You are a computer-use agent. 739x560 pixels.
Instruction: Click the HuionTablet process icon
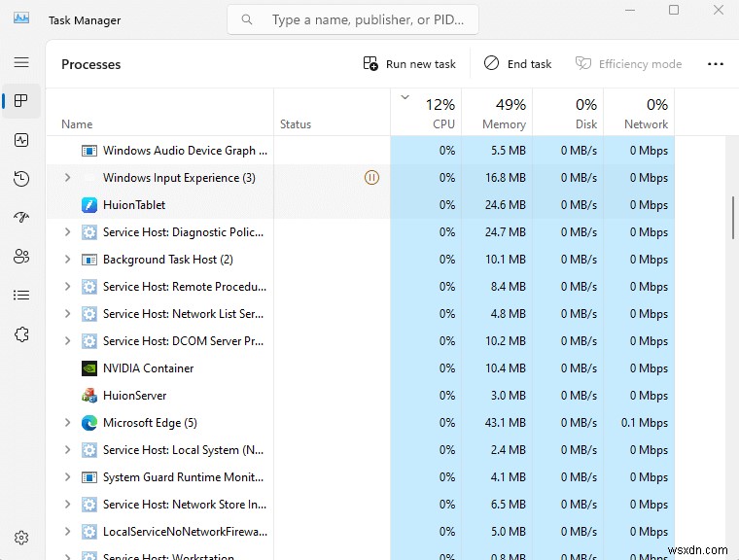pos(89,205)
